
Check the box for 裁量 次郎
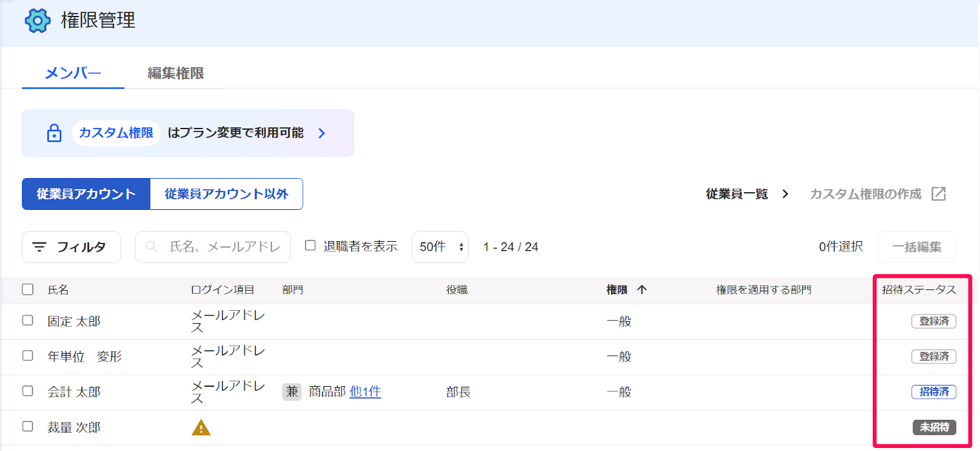click(28, 427)
